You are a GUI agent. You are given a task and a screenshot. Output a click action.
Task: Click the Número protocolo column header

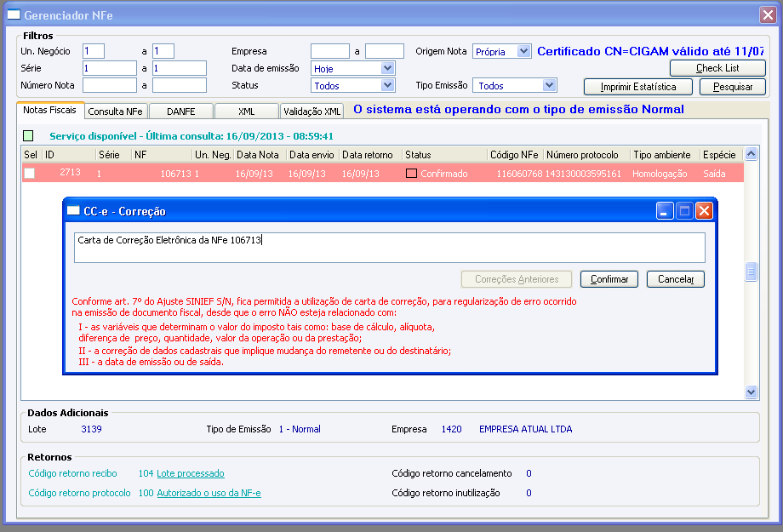586,155
